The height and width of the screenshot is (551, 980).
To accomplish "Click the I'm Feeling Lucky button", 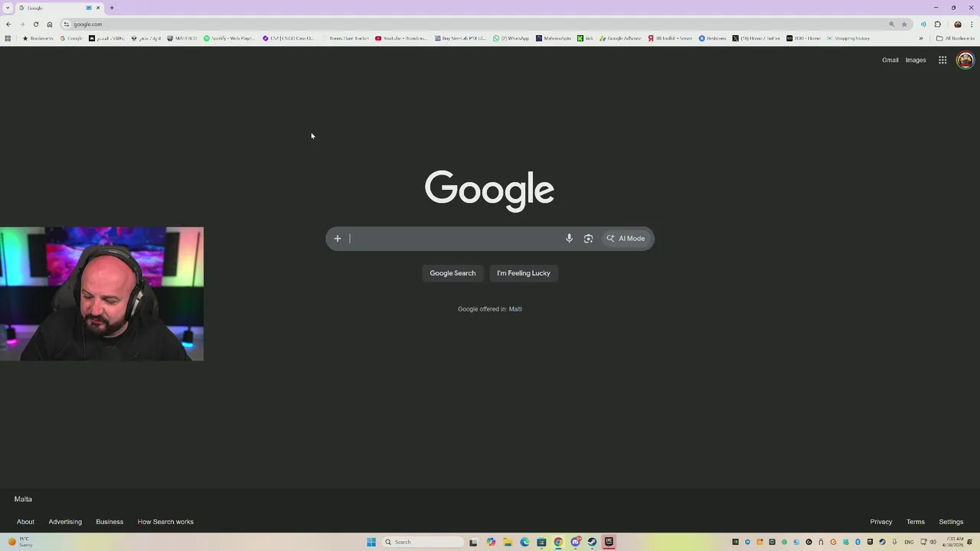I will pyautogui.click(x=524, y=273).
